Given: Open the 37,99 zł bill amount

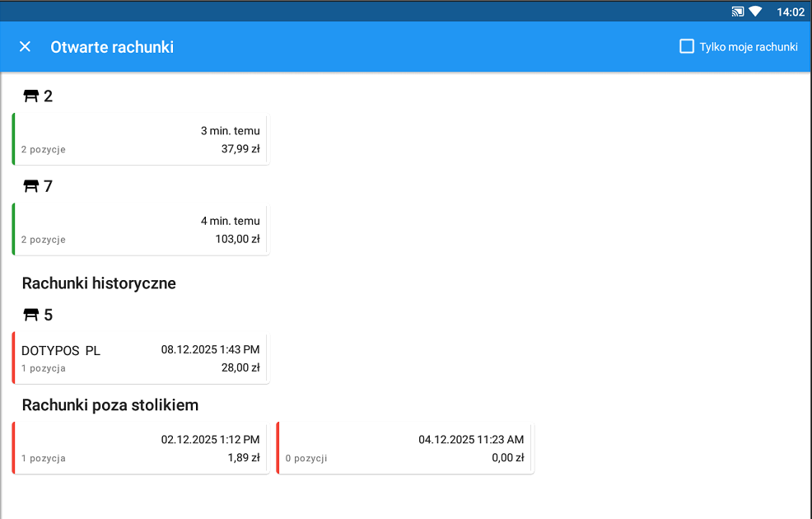Looking at the screenshot, I should 240,149.
